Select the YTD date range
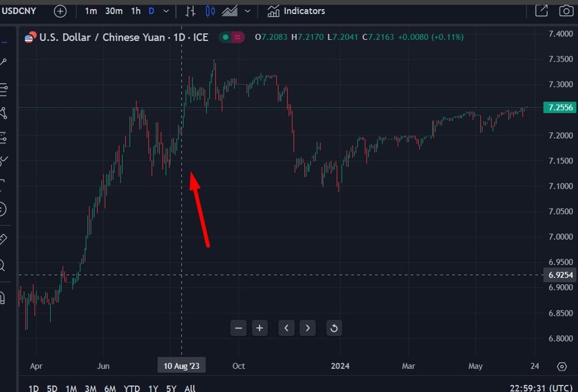 [x=132, y=388]
